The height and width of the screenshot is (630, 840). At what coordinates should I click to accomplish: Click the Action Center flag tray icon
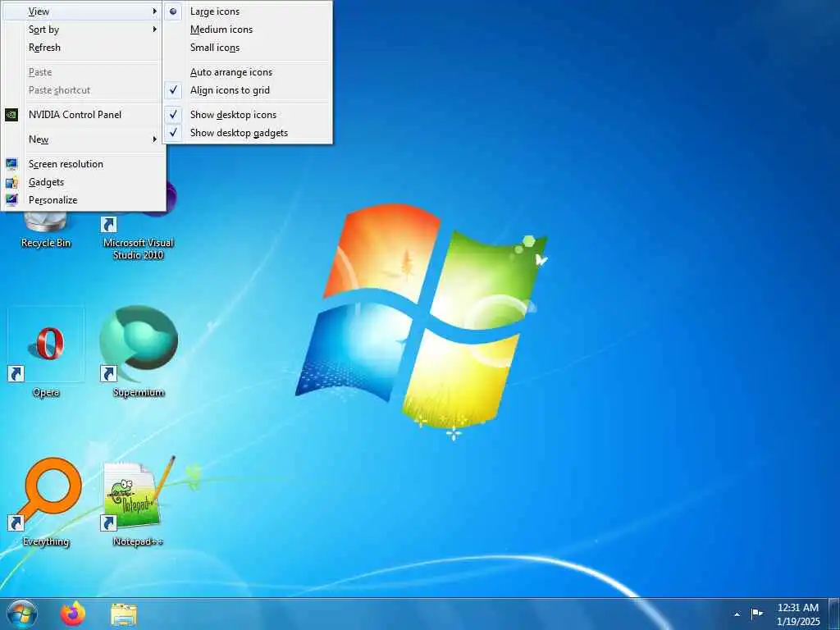756,614
